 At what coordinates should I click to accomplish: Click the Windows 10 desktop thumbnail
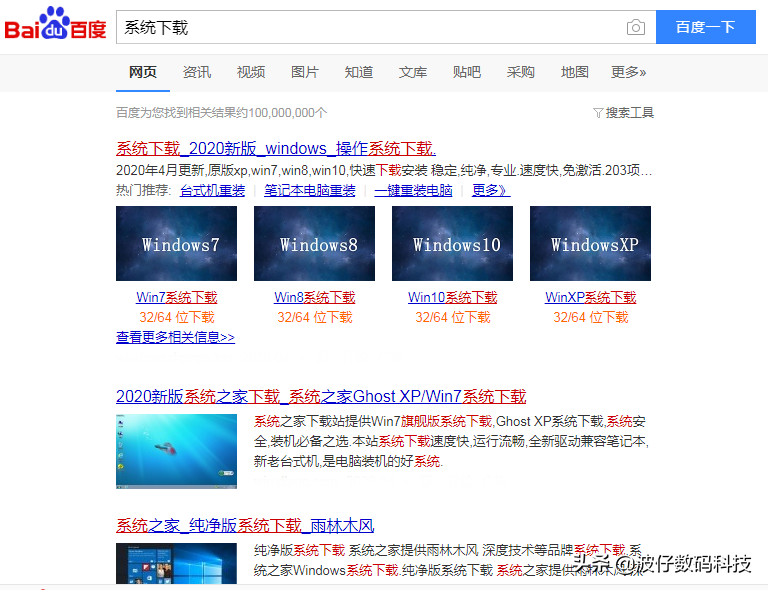point(176,563)
